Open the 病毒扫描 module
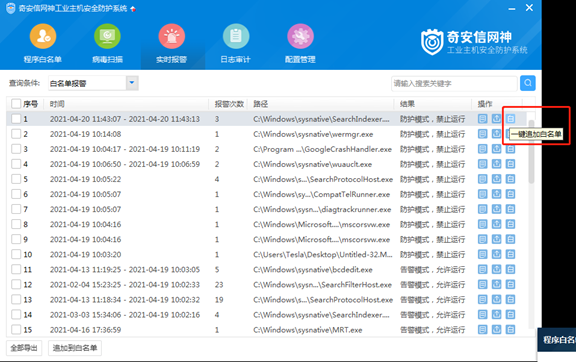The image size is (576, 362). (x=107, y=44)
